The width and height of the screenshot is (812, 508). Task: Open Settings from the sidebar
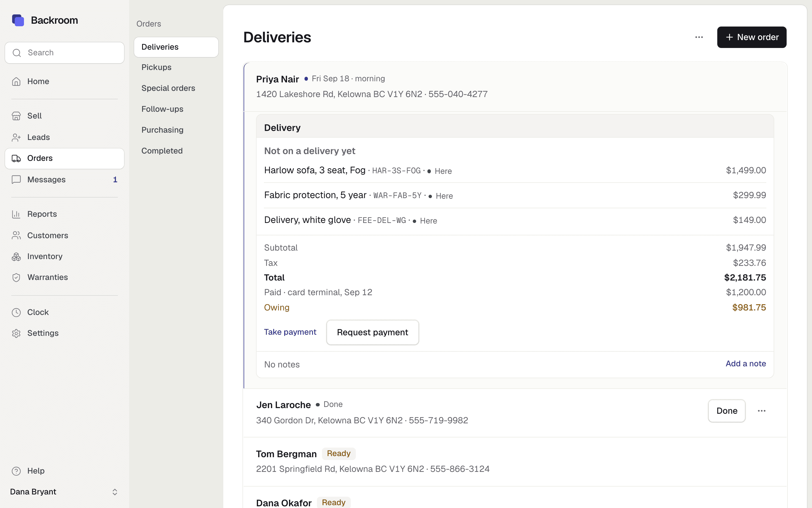[x=64, y=333]
